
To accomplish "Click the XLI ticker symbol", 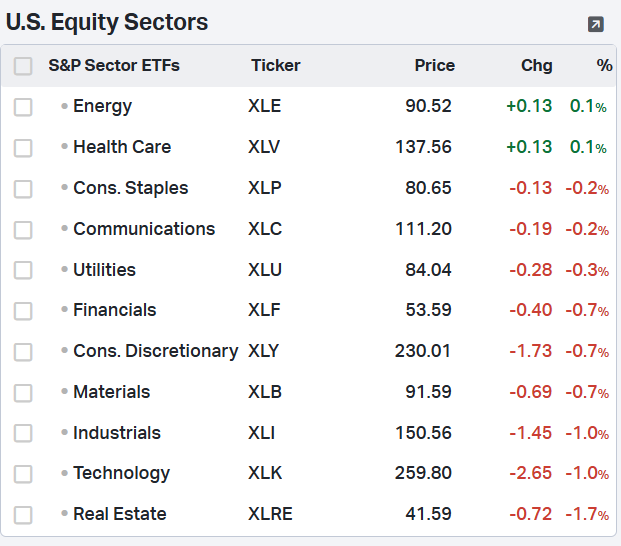I will pyautogui.click(x=262, y=433).
